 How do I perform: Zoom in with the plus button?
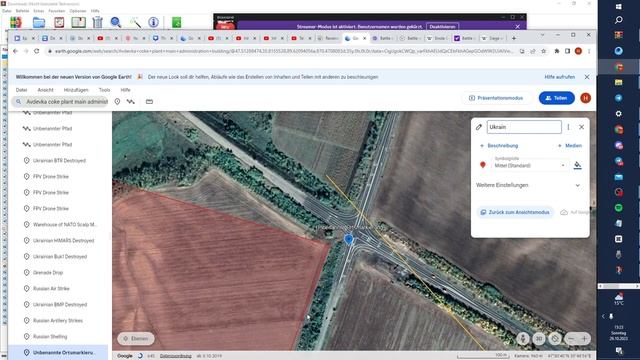584,338
